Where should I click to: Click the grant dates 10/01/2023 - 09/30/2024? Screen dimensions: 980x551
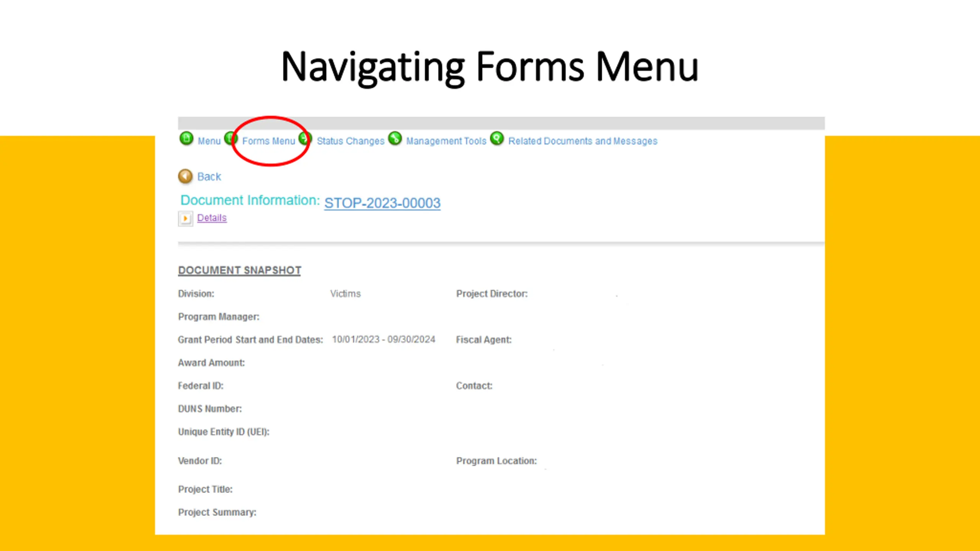point(384,339)
